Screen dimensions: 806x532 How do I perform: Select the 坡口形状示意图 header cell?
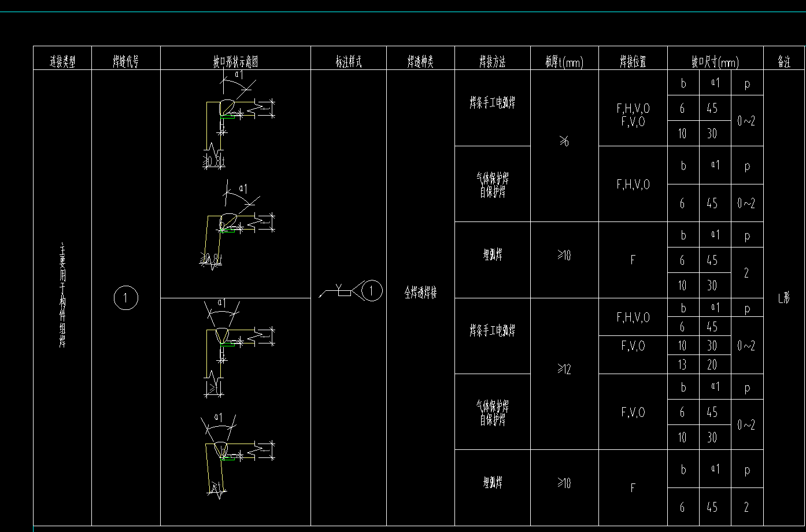pyautogui.click(x=235, y=62)
